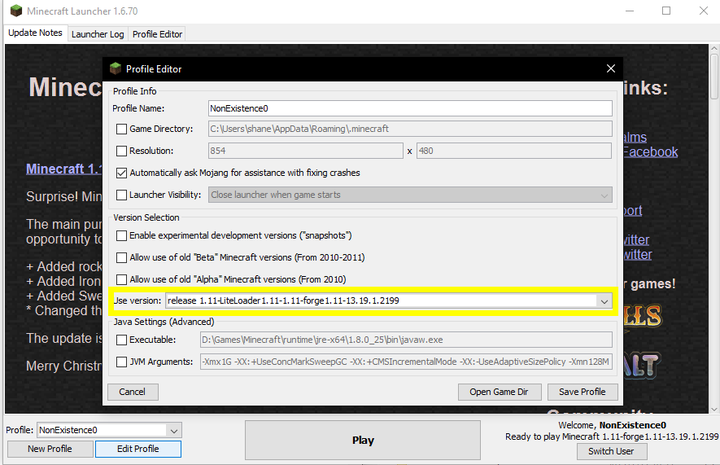
Task: Open the Profile dropdown showing NonExistence0
Action: pyautogui.click(x=174, y=431)
